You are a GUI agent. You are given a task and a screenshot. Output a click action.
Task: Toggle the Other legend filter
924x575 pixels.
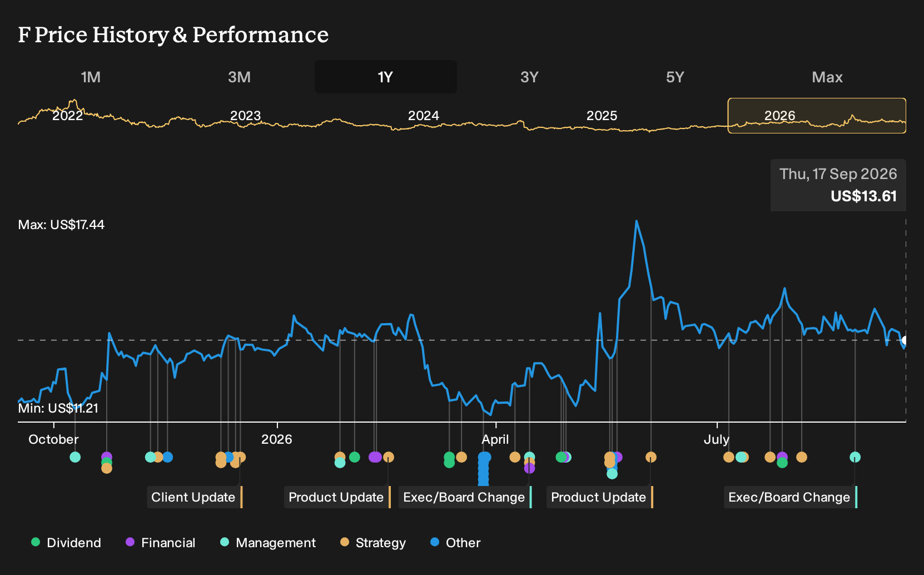click(x=455, y=543)
